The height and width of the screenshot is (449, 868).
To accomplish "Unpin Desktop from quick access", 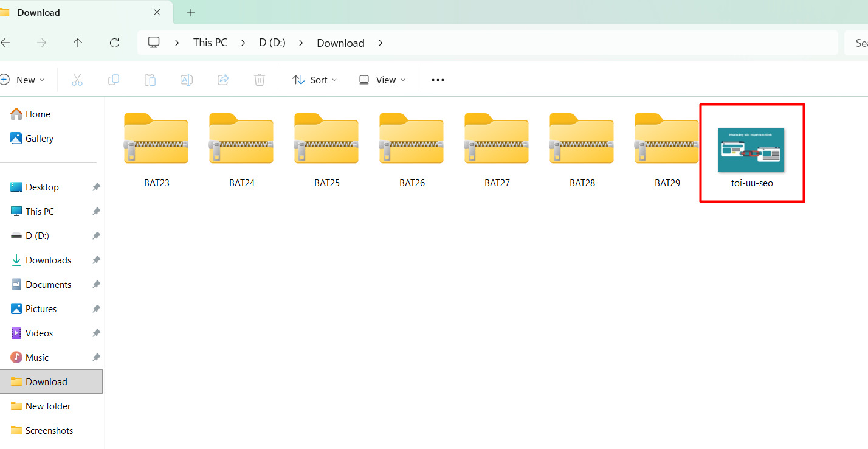I will (96, 187).
